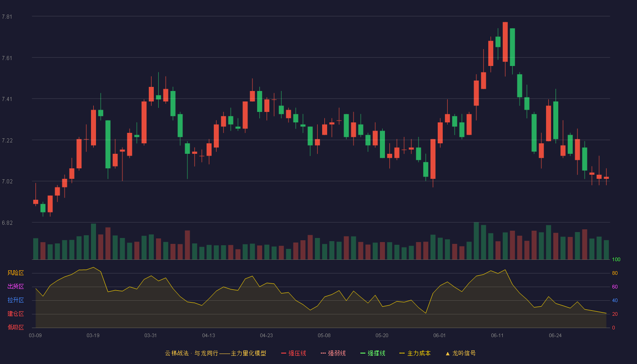
Task: Click the 6.82 price axis label
Action: point(7,222)
